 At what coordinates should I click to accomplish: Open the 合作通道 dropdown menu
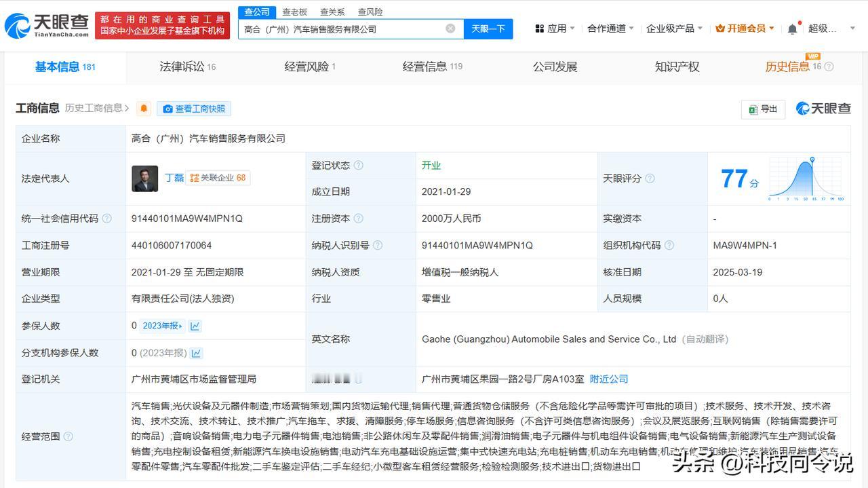(x=610, y=29)
